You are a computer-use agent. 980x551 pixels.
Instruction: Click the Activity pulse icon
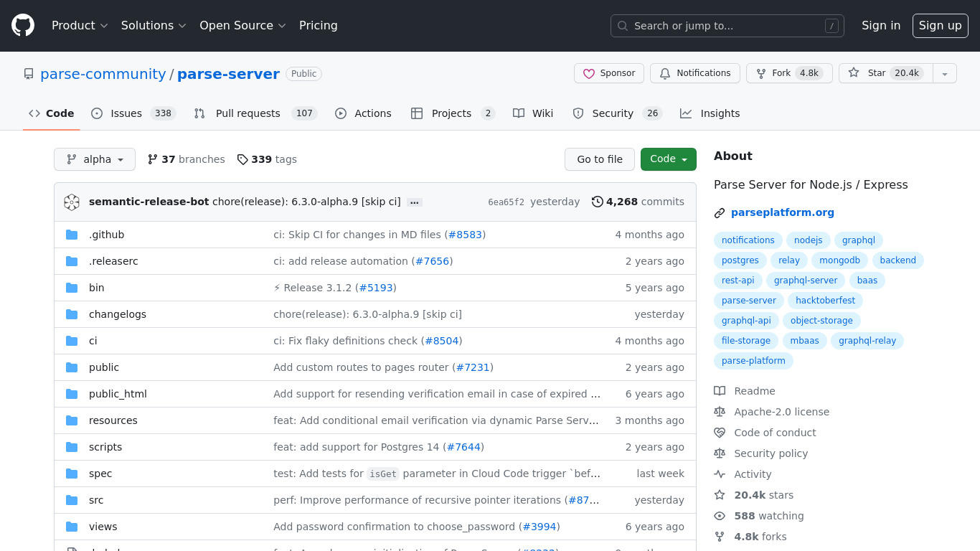pyautogui.click(x=720, y=474)
